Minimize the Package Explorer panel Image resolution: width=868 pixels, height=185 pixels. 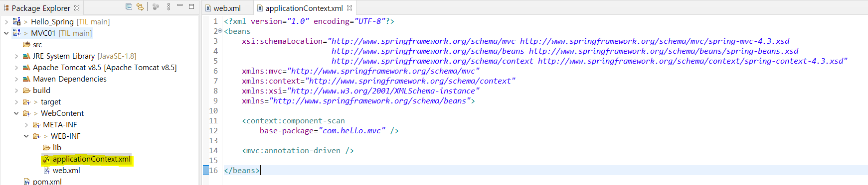click(180, 6)
